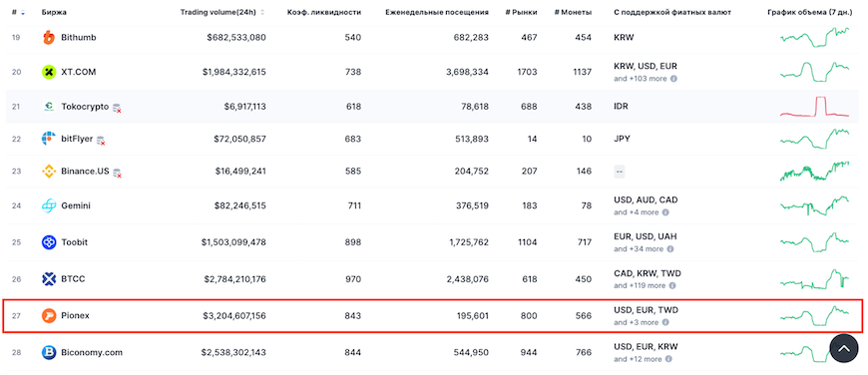This screenshot has width=868, height=375.
Task: Click the Bithumb exchange logo
Action: [49, 38]
